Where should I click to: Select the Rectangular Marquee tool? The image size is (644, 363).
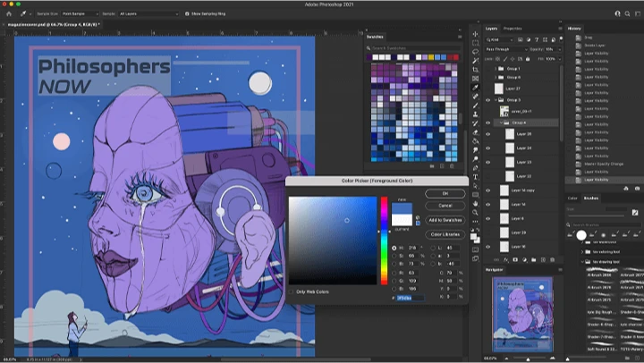tap(475, 43)
